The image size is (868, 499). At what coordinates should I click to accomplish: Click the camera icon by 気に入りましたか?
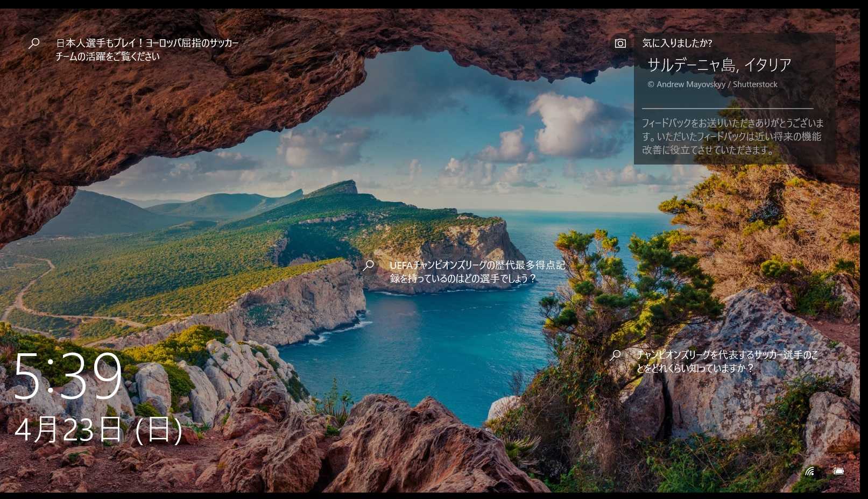pos(620,43)
